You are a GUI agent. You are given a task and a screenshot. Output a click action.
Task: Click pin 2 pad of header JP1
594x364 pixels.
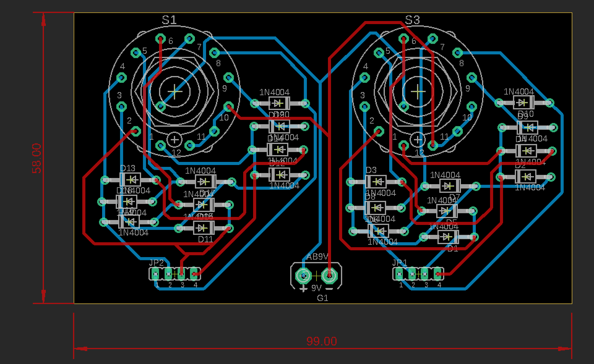point(412,274)
